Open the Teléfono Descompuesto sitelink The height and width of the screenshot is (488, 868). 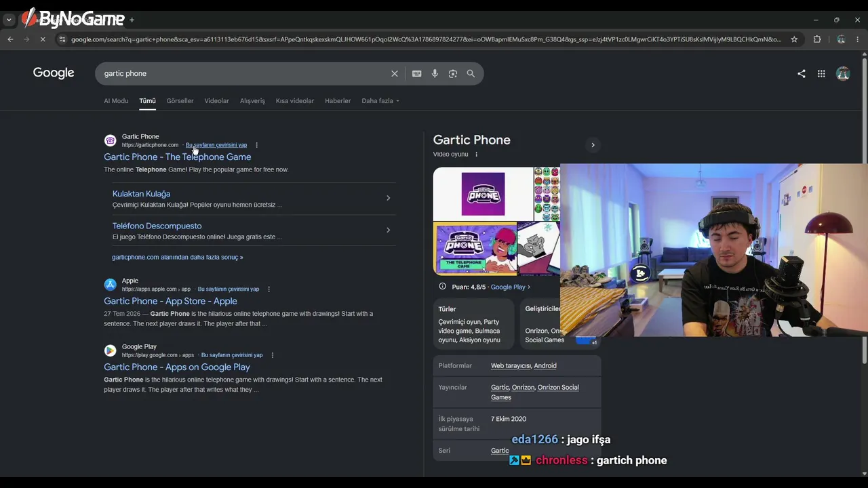coord(157,226)
